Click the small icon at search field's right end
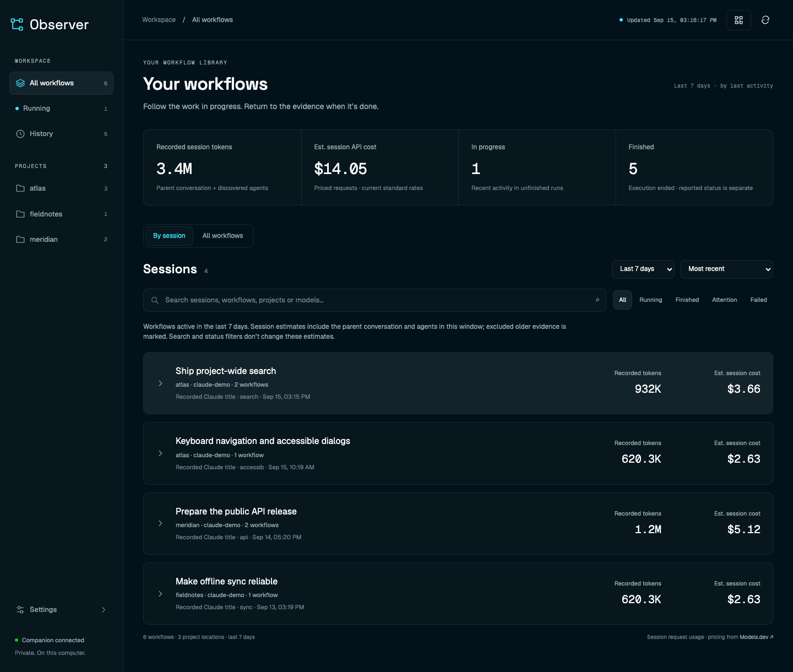Screen dimensions: 793x672 (598, 300)
